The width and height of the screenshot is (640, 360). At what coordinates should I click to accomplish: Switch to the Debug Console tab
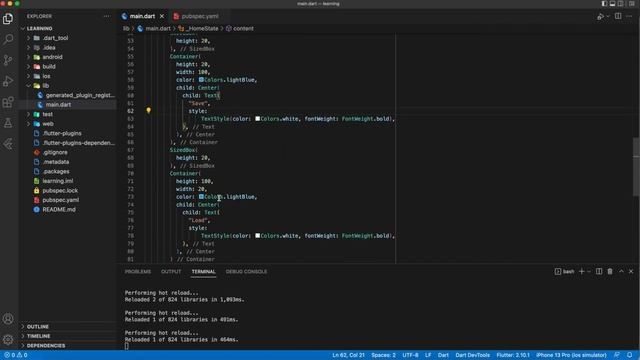pyautogui.click(x=246, y=271)
